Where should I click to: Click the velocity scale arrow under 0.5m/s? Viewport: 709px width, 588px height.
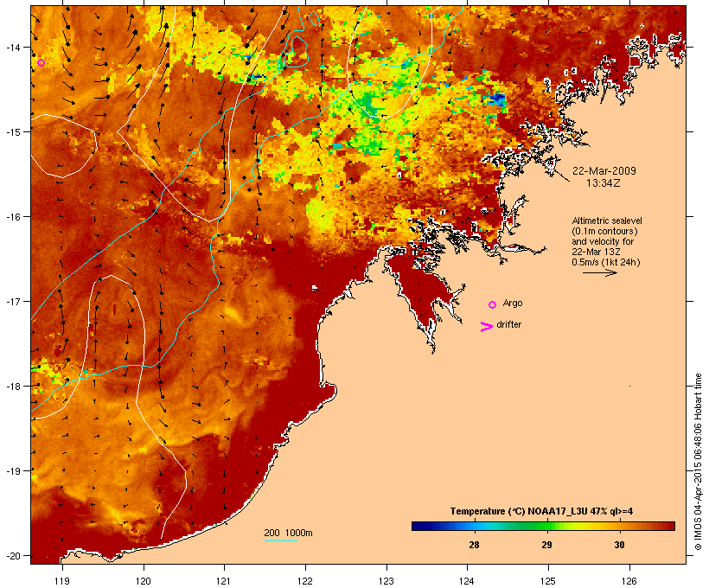click(x=599, y=272)
